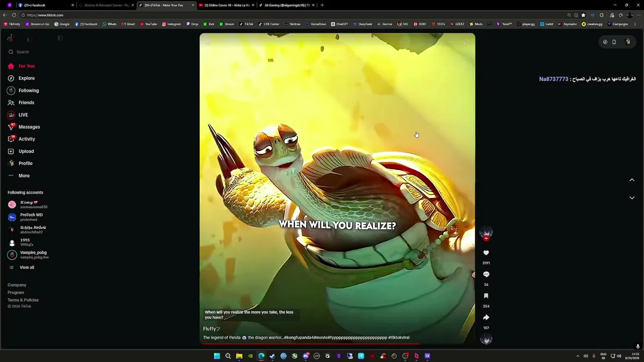Switch the ENG FR input language indicator
Viewport: 644px width, 362px height.
coord(603,356)
